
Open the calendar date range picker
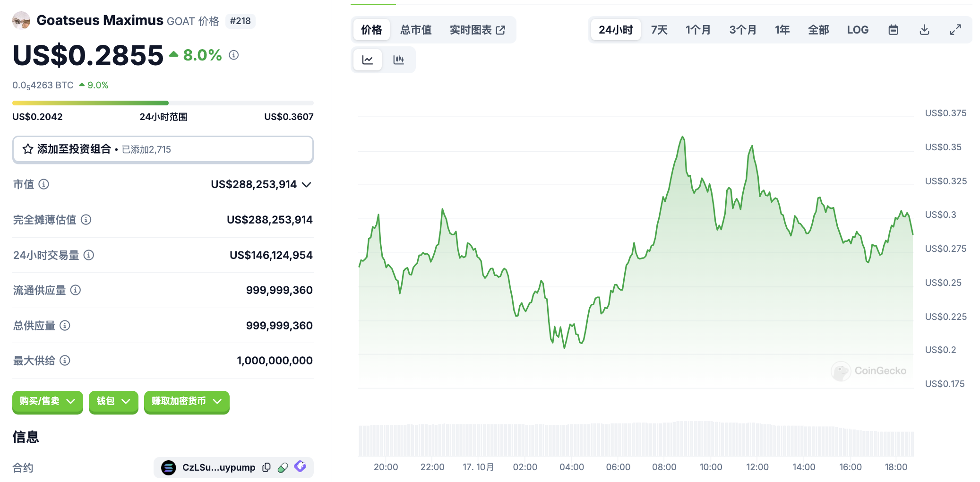[893, 30]
